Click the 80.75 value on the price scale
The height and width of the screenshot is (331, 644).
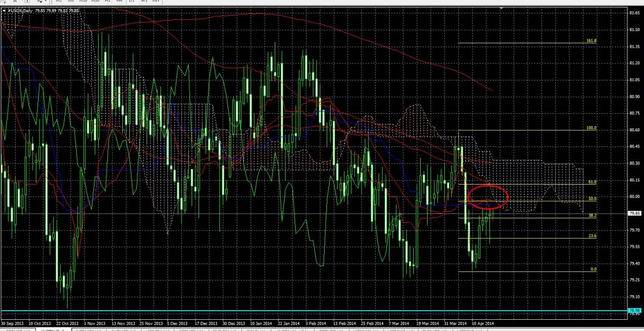coord(633,113)
